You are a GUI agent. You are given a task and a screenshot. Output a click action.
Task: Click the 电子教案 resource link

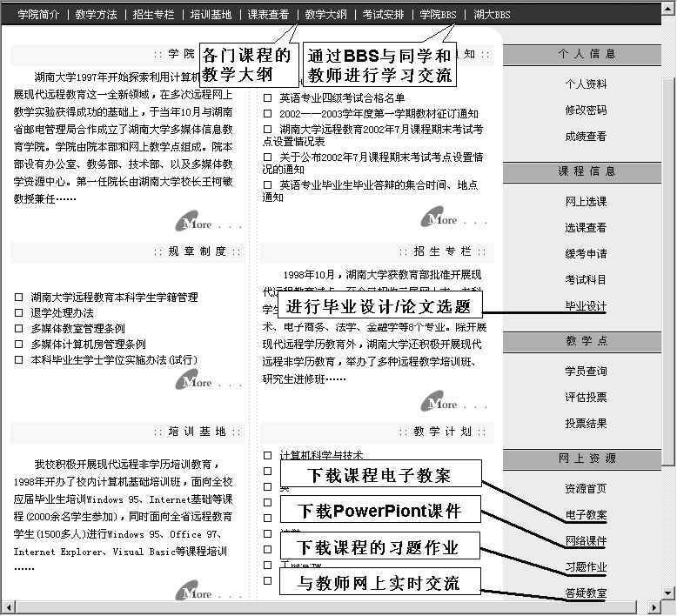tap(586, 514)
